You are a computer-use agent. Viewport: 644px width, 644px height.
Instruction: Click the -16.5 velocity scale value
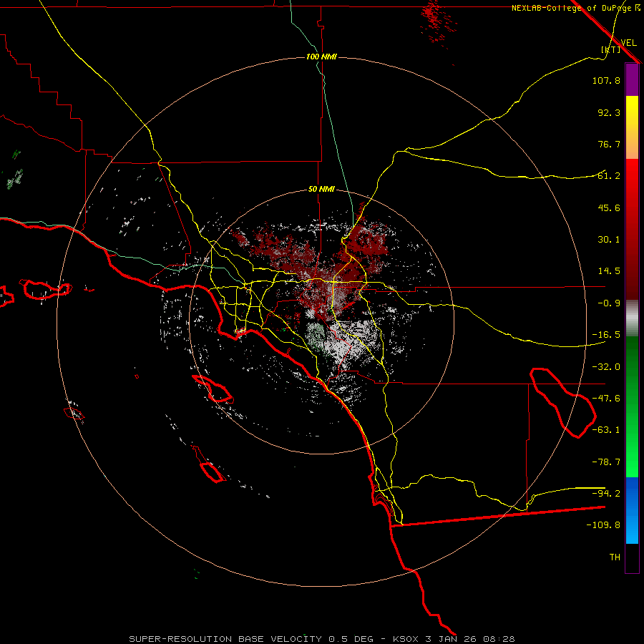[606, 335]
